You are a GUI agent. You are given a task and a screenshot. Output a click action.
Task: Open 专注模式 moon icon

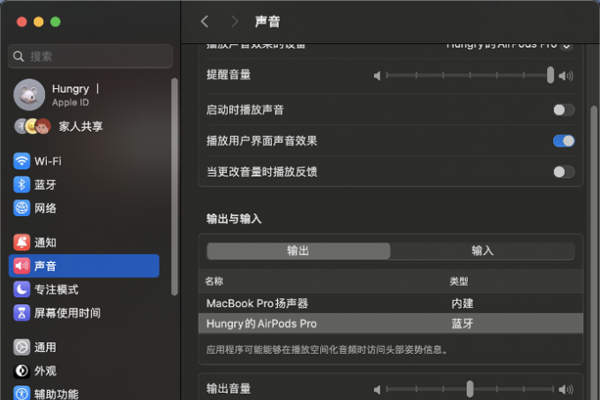[x=22, y=289]
